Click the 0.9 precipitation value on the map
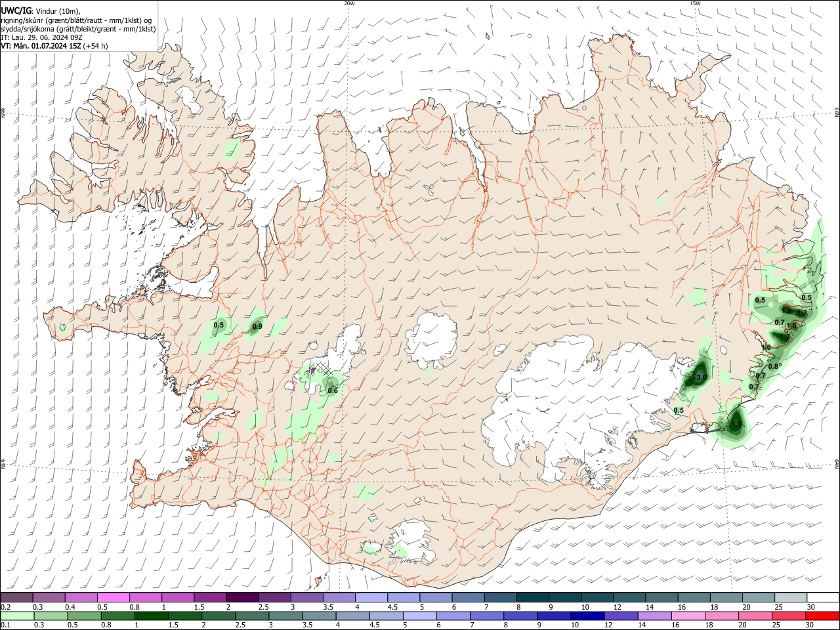Viewport: 840px width, 630px height. click(257, 326)
